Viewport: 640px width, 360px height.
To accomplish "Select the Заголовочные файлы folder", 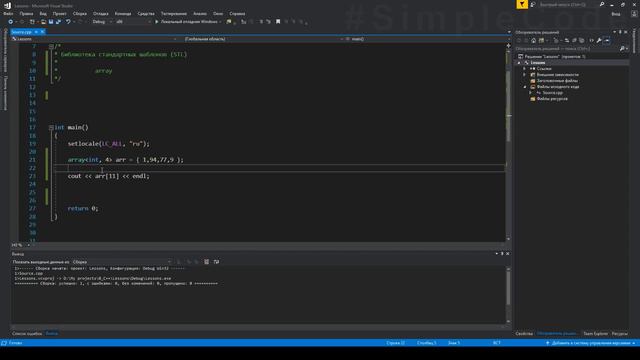I will (x=556, y=81).
